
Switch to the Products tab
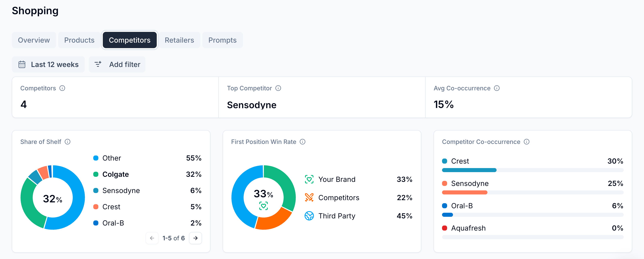tap(79, 40)
